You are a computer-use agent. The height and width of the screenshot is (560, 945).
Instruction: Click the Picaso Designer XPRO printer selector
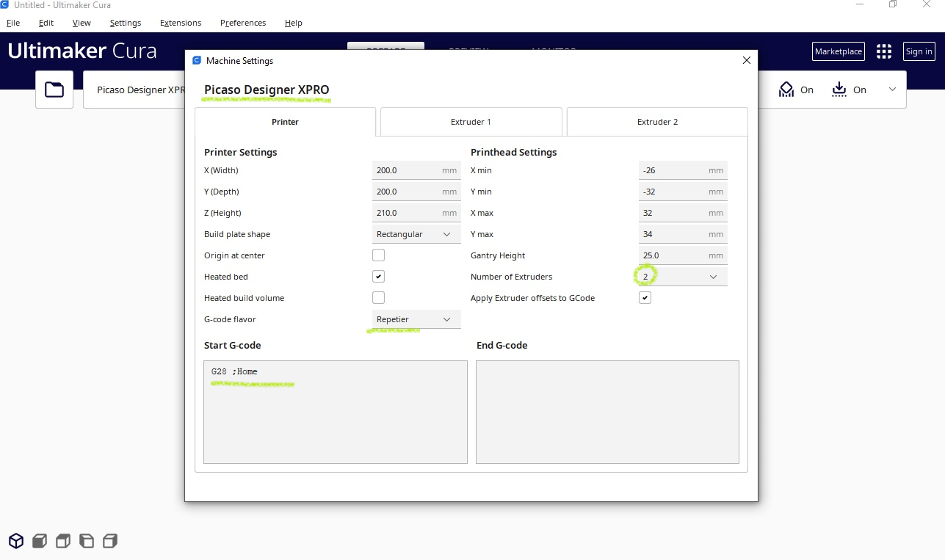[134, 90]
